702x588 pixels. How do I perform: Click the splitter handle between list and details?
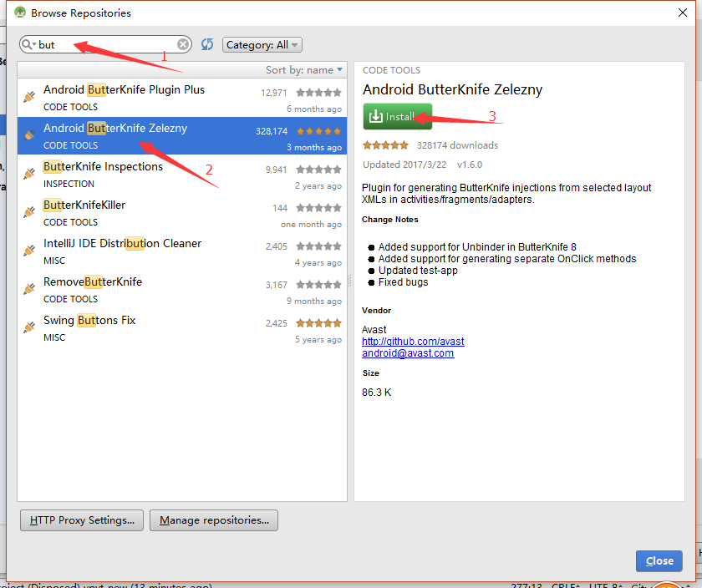350,281
